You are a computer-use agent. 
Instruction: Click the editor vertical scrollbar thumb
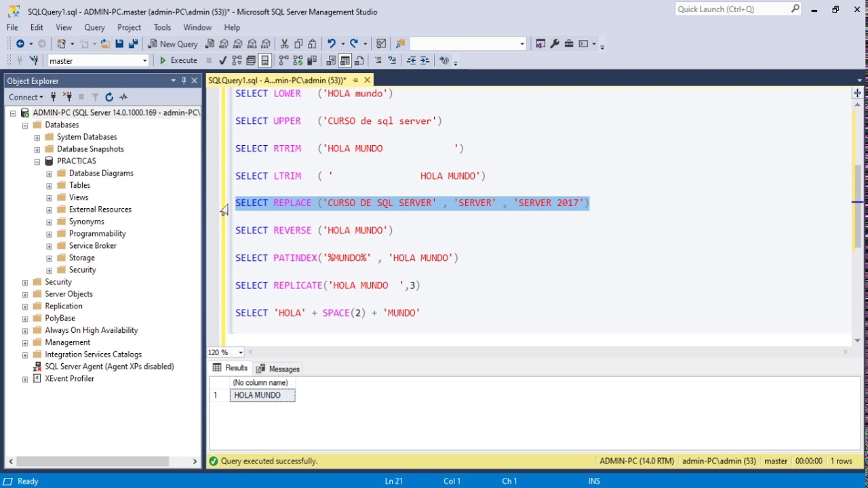tap(858, 205)
